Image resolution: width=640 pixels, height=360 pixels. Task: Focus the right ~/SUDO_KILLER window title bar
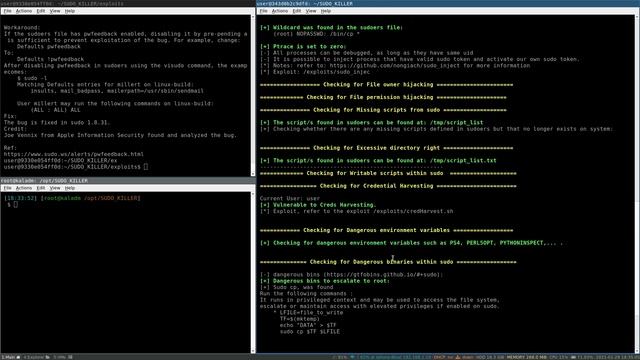[448, 3]
